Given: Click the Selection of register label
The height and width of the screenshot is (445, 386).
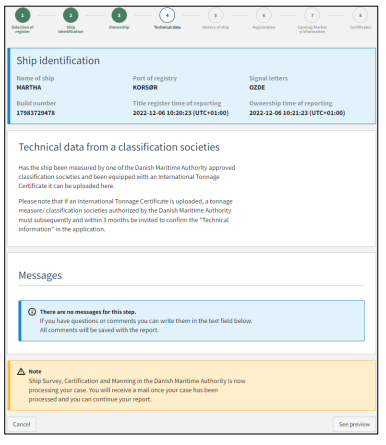Looking at the screenshot, I should [22, 29].
